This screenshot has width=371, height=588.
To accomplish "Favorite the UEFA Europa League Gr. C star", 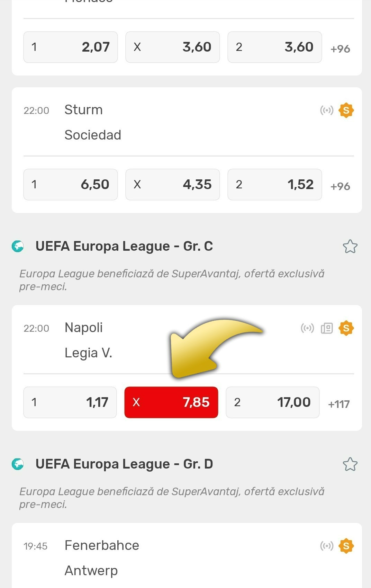I will tap(350, 247).
